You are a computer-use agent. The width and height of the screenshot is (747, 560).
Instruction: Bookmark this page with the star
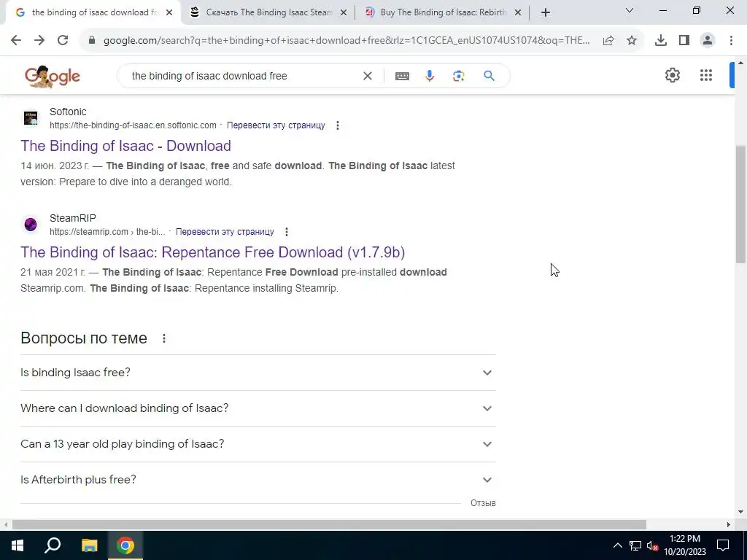click(x=631, y=41)
